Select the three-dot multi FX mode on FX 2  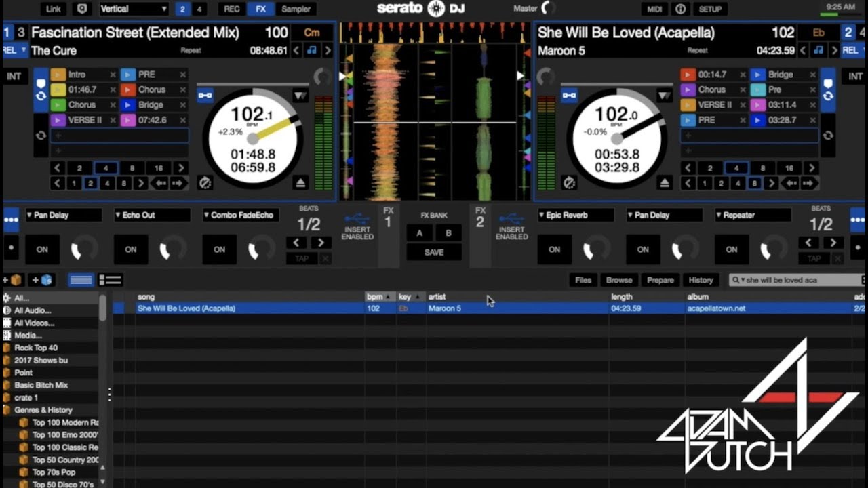pos(858,220)
